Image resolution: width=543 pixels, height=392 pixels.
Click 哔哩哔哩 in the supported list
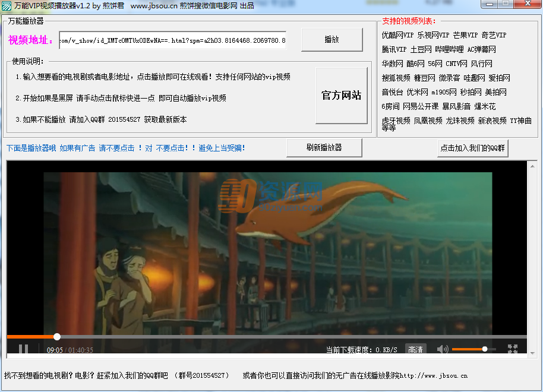point(449,49)
